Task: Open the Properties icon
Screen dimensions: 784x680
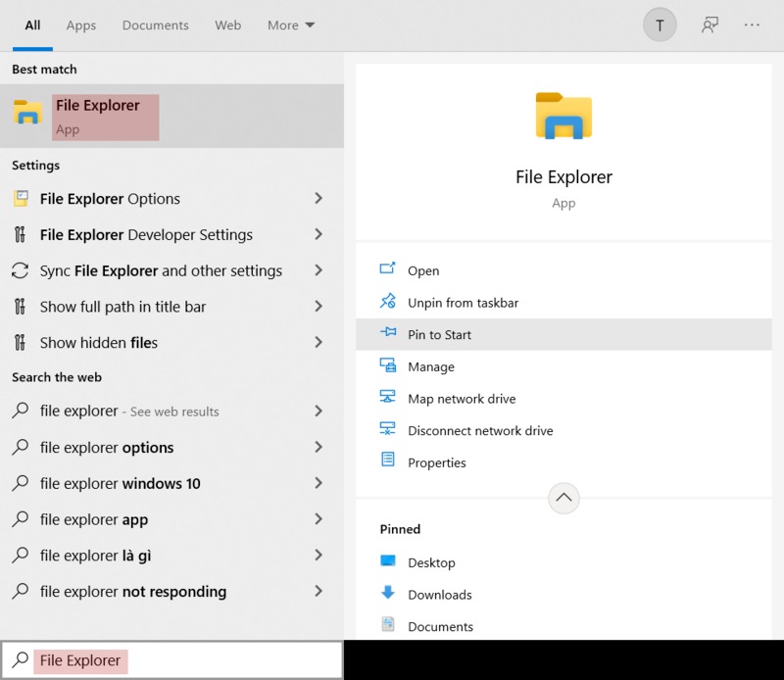Action: click(x=387, y=461)
